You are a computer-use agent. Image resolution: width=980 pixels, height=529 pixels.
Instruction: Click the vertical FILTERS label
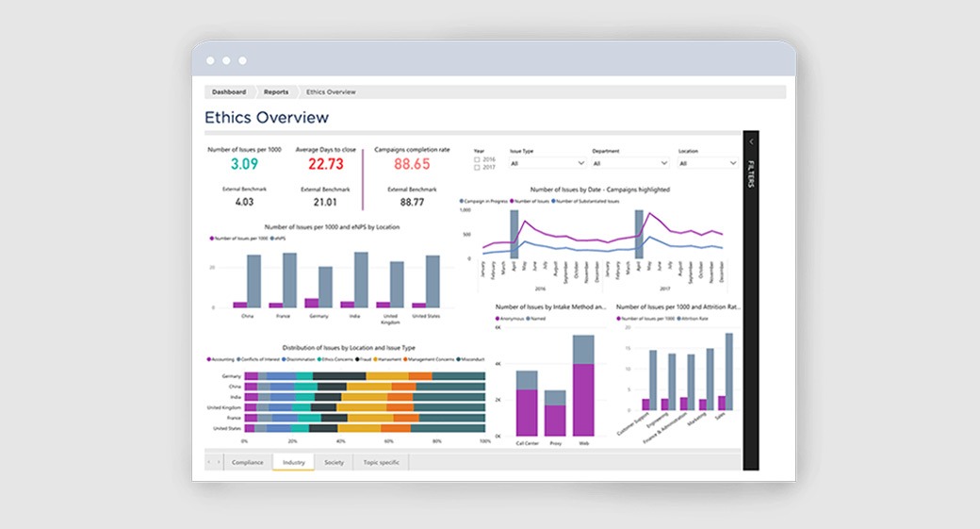(751, 174)
